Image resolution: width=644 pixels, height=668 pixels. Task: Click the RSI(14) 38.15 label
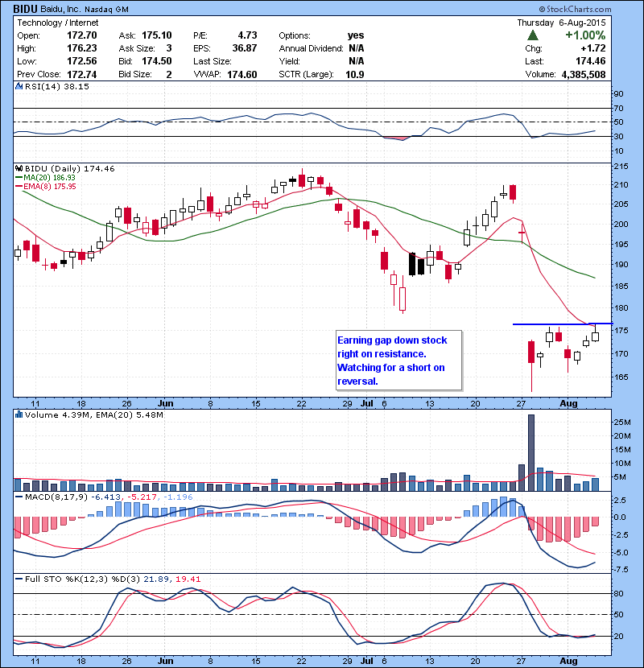pyautogui.click(x=57, y=86)
